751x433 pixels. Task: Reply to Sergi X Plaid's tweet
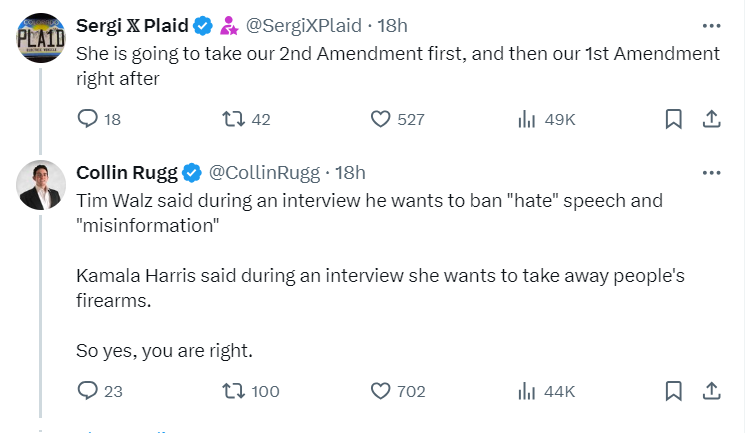(x=88, y=119)
